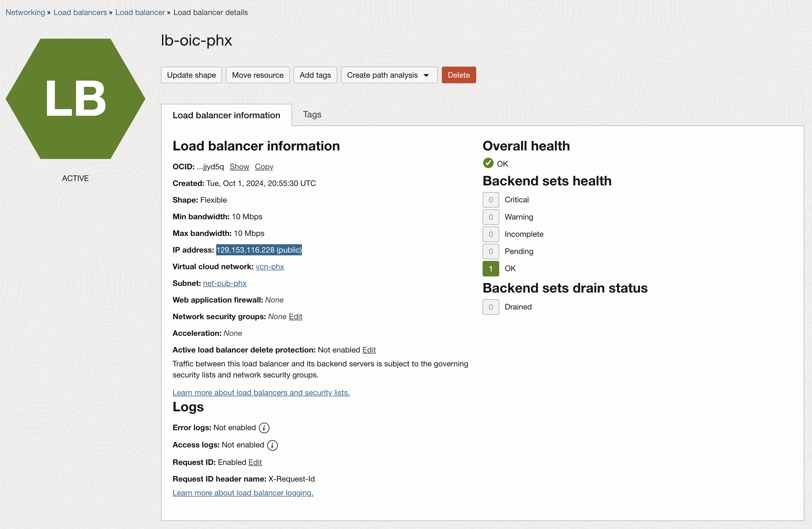The image size is (812, 529).
Task: Copy the load balancer OCID
Action: pyautogui.click(x=264, y=167)
